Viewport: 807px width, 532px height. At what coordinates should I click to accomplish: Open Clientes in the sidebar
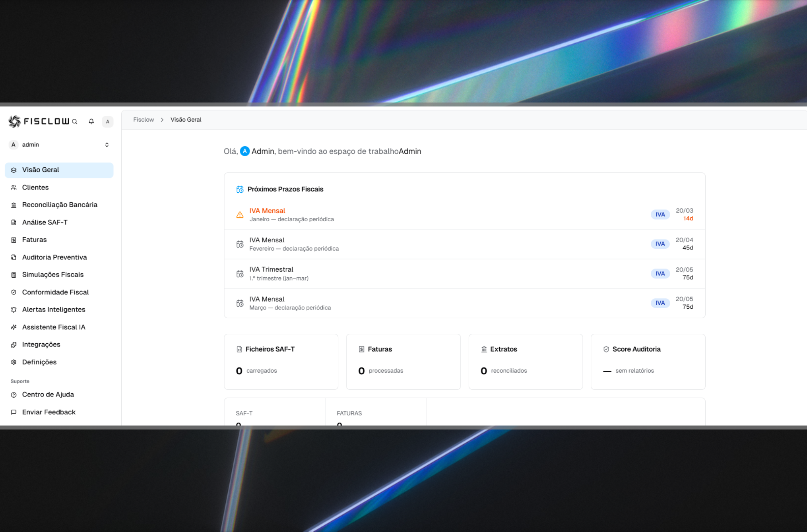tap(35, 188)
